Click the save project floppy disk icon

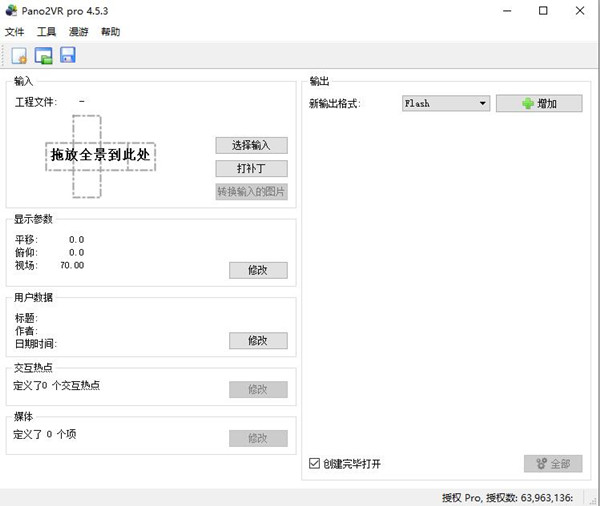click(x=68, y=56)
